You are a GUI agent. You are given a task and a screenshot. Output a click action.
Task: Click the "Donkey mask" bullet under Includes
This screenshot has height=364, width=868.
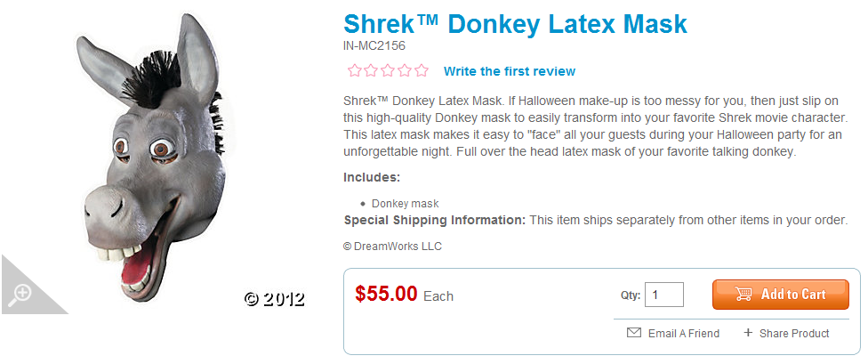405,204
